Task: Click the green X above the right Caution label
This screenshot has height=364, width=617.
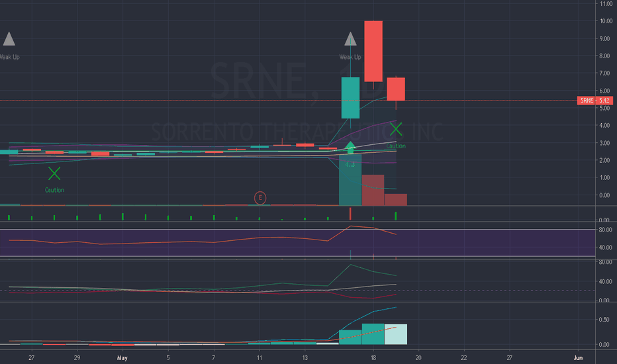Action: click(x=396, y=129)
